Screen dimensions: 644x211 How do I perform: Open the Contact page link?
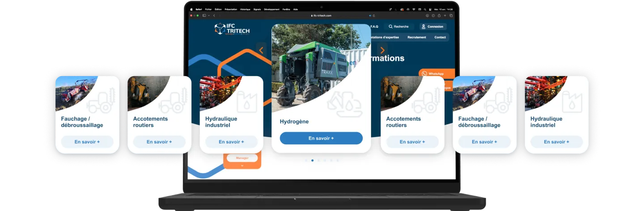click(x=440, y=38)
